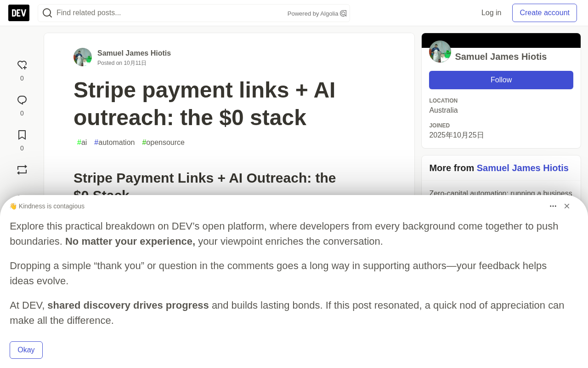588x368 pixels.
Task: Open Samuel James Hiotis author link above the title
Action: 134,53
